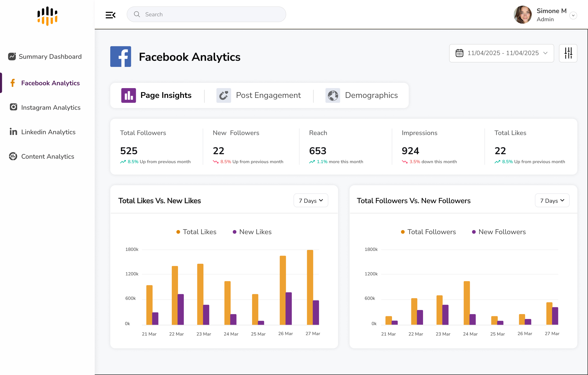Screen dimensions: 588x375
Task: Open filter settings sliders button
Action: point(568,53)
